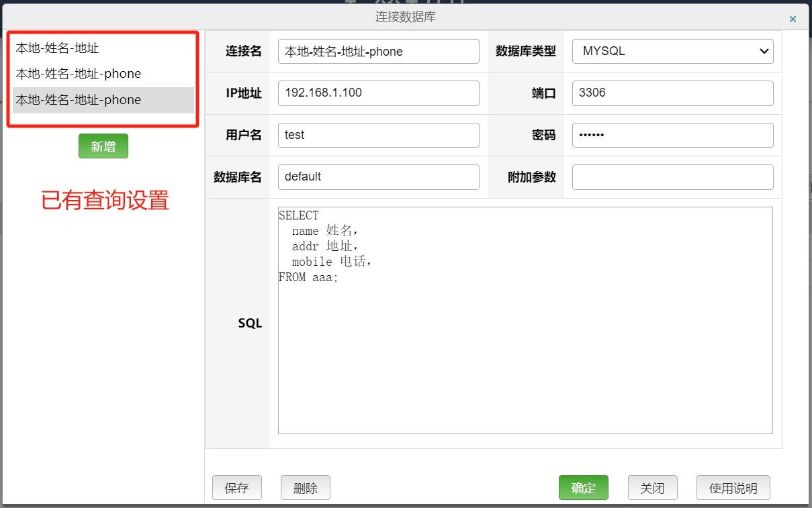The height and width of the screenshot is (508, 812).
Task: Click inside the 连接名 input field
Action: [378, 51]
